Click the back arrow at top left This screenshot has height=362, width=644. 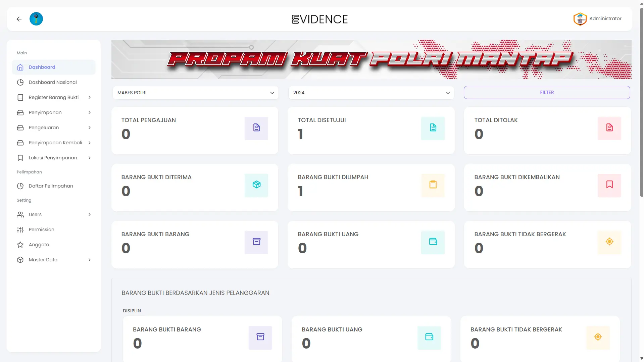point(19,19)
